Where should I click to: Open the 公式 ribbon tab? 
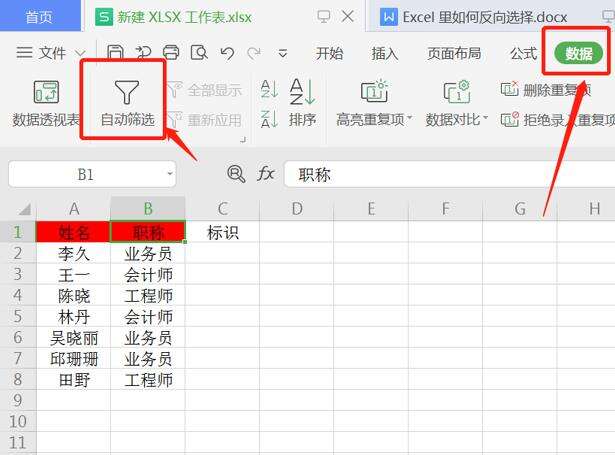coord(523,53)
